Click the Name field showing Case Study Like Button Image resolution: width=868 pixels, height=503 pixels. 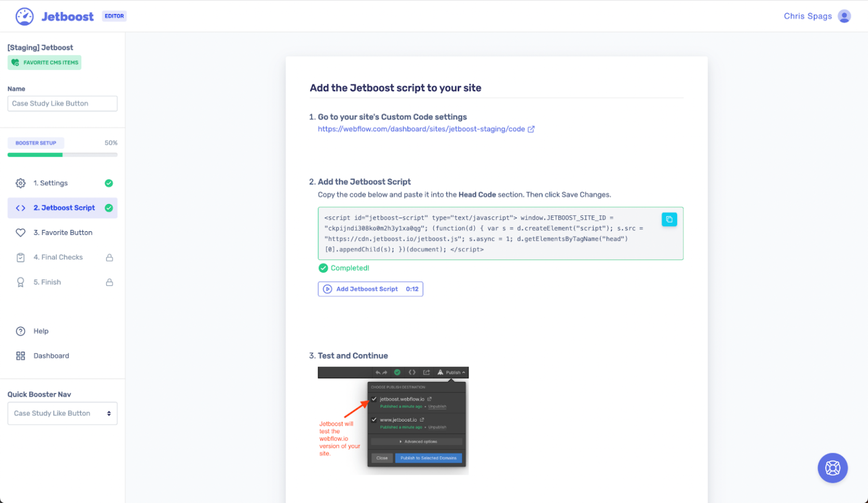click(62, 103)
